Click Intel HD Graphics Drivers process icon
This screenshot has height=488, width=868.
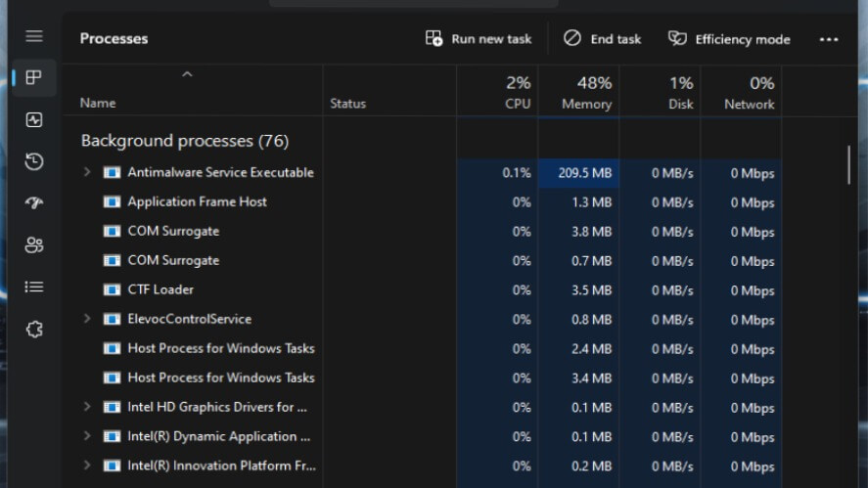coord(112,407)
